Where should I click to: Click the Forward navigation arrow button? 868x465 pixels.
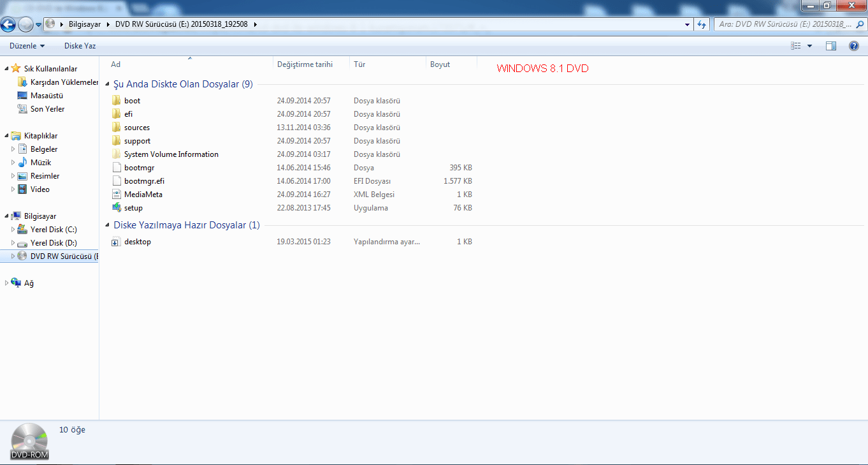[x=25, y=25]
